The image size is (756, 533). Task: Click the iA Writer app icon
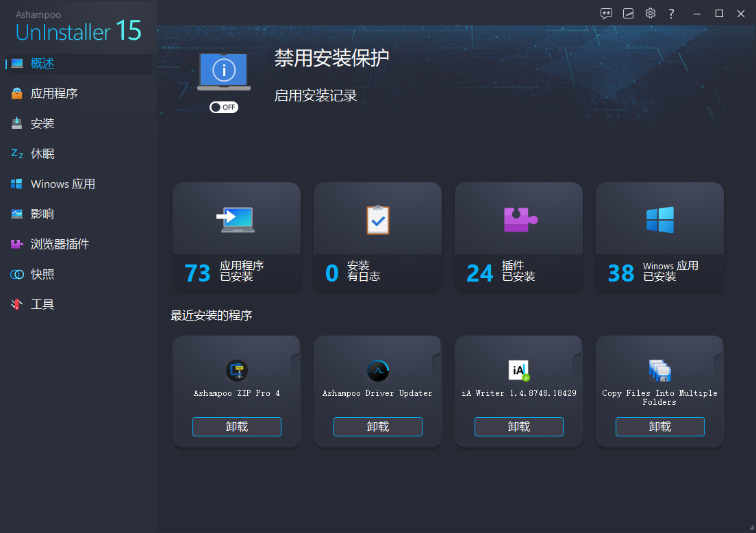click(x=519, y=371)
